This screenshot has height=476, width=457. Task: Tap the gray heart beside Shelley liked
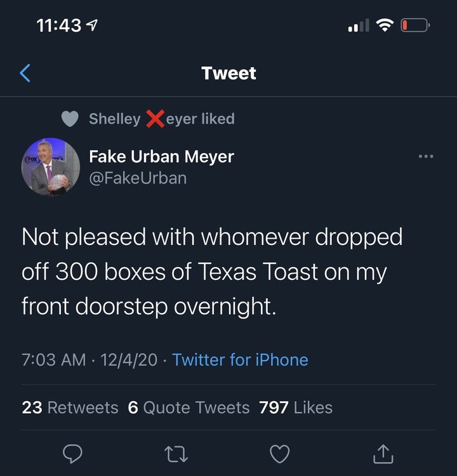tap(70, 119)
